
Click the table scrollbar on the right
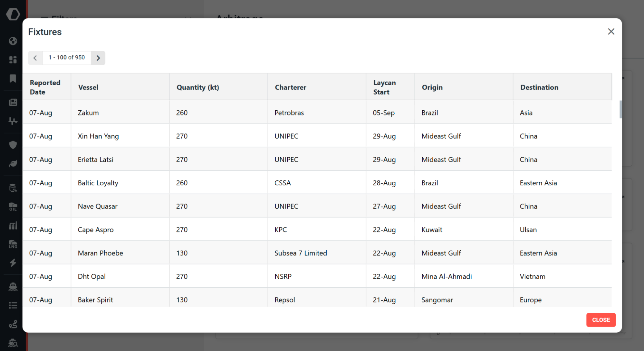pyautogui.click(x=620, y=109)
